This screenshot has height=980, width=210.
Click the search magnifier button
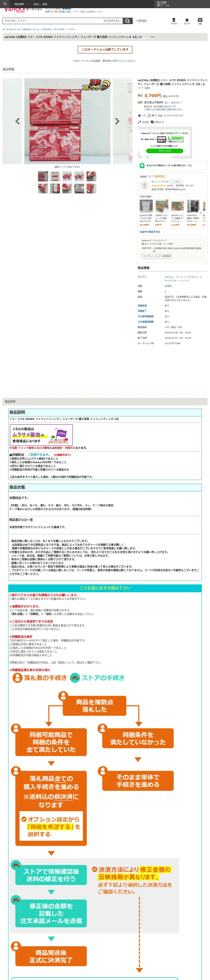coord(128,21)
